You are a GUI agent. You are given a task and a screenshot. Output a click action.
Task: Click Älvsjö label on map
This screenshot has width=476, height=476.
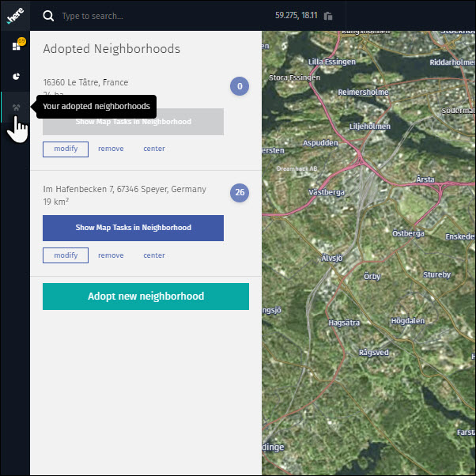click(x=332, y=258)
